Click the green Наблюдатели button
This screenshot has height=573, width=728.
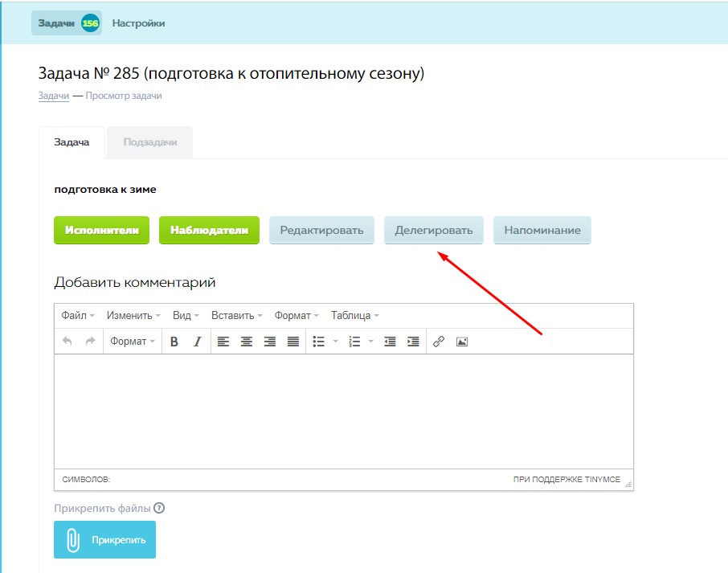click(x=209, y=230)
